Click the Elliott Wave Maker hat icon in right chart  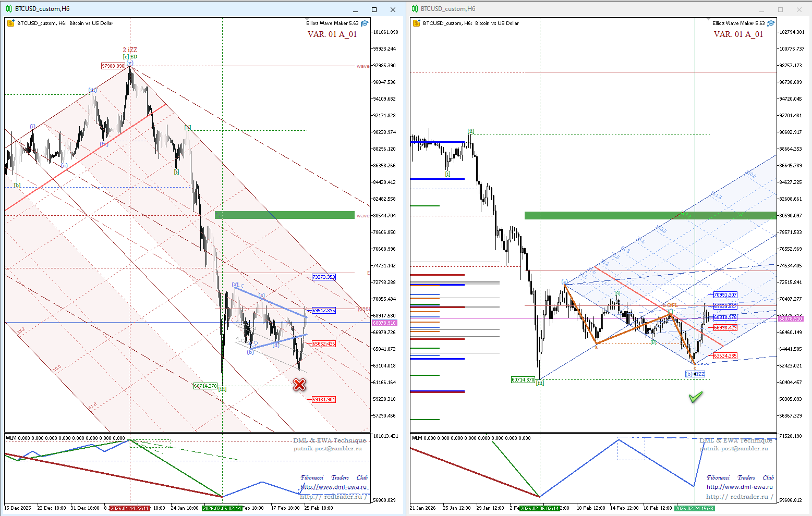click(x=771, y=23)
